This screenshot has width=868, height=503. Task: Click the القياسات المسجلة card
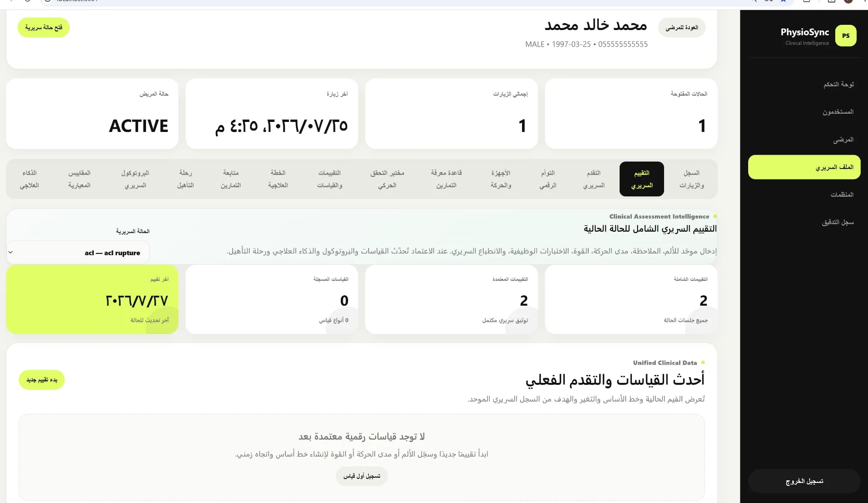(x=272, y=300)
